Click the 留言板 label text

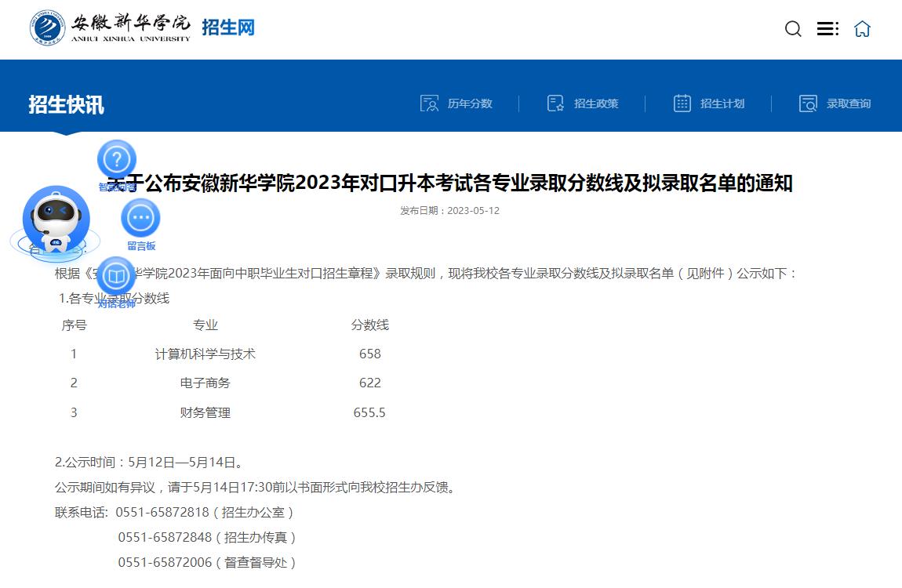click(x=141, y=246)
